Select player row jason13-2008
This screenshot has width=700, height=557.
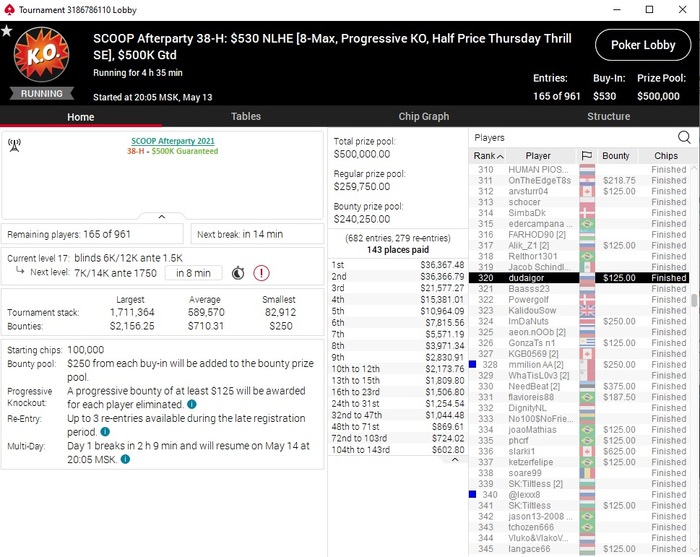[579, 516]
